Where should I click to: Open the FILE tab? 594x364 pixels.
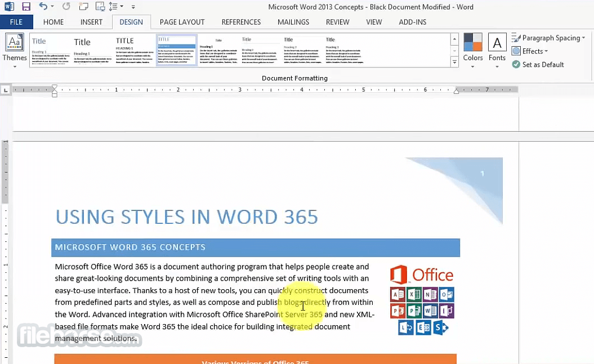click(16, 22)
